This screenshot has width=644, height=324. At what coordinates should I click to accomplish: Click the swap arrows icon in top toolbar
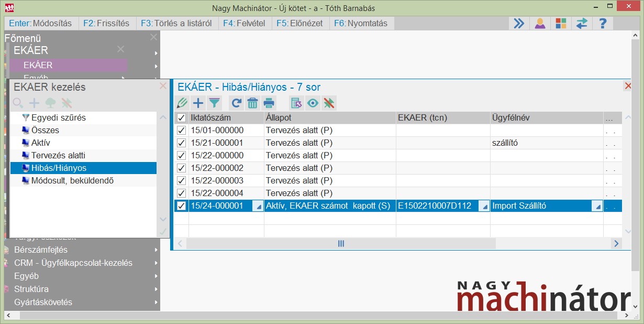click(x=582, y=23)
